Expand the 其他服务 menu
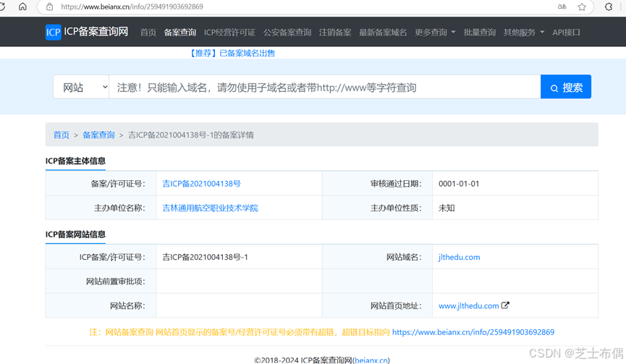 (x=524, y=33)
